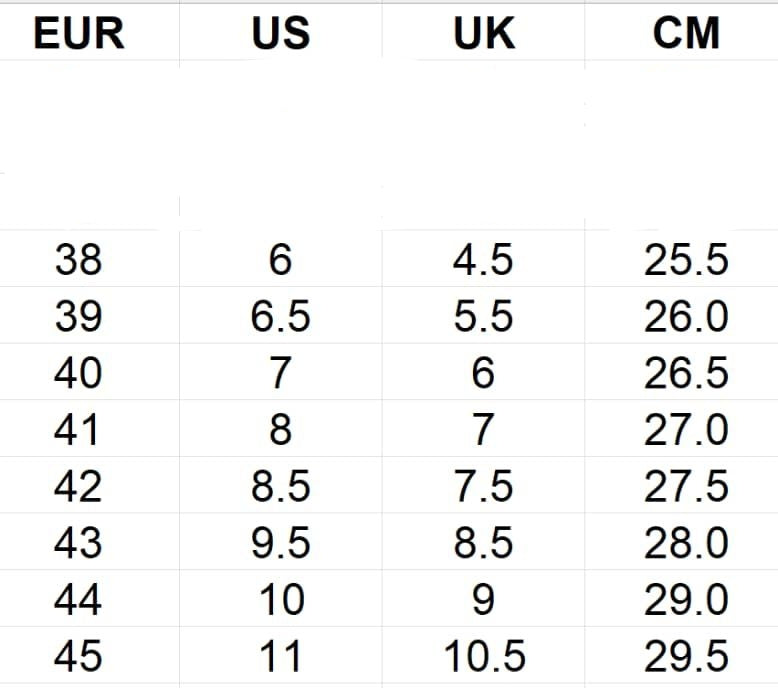Select the US size 10 cell
This screenshot has height=688, width=778.
281,598
